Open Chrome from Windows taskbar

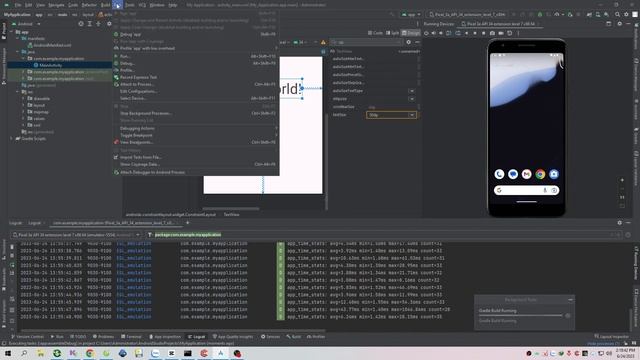point(90,353)
